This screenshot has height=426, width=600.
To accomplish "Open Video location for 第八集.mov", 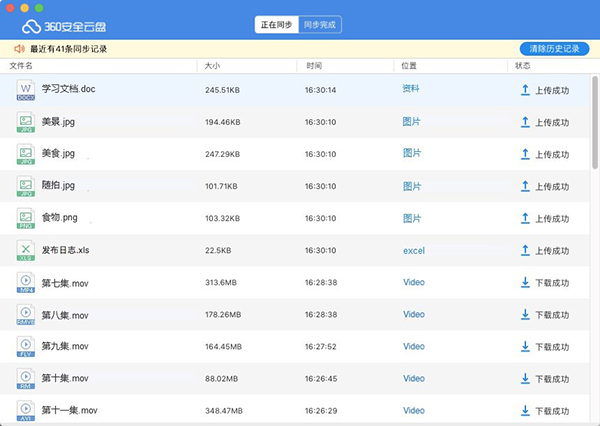I will [414, 315].
